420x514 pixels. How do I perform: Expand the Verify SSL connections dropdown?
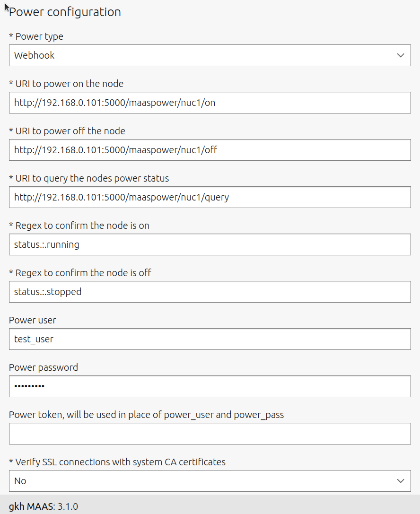[x=210, y=480]
